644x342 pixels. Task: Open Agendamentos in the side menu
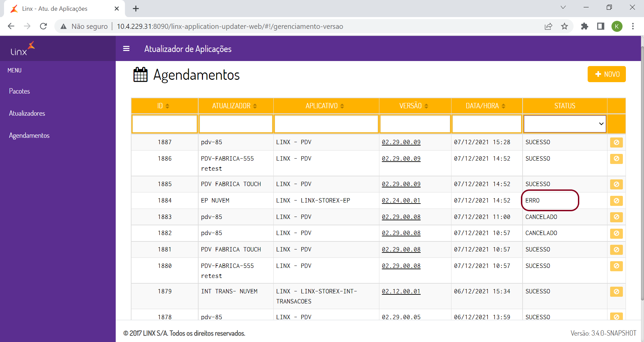tap(29, 135)
